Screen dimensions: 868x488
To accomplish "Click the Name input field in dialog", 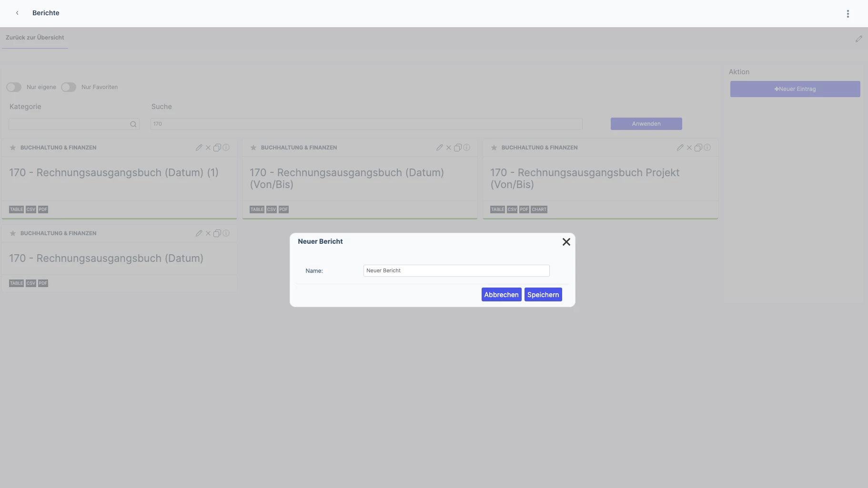I will click(456, 270).
